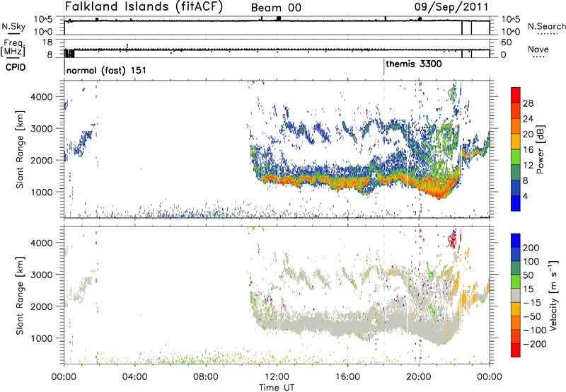566x392 pixels.
Task: Click the '200' label on Velocity color bar
Action: (531, 248)
